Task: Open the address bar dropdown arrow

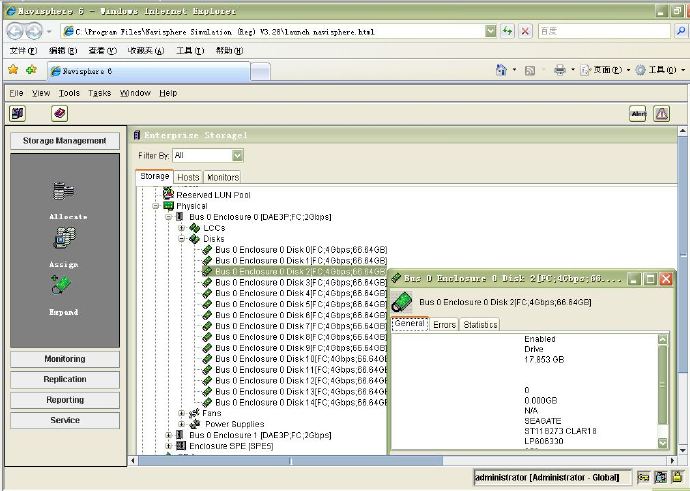Action: click(490, 31)
